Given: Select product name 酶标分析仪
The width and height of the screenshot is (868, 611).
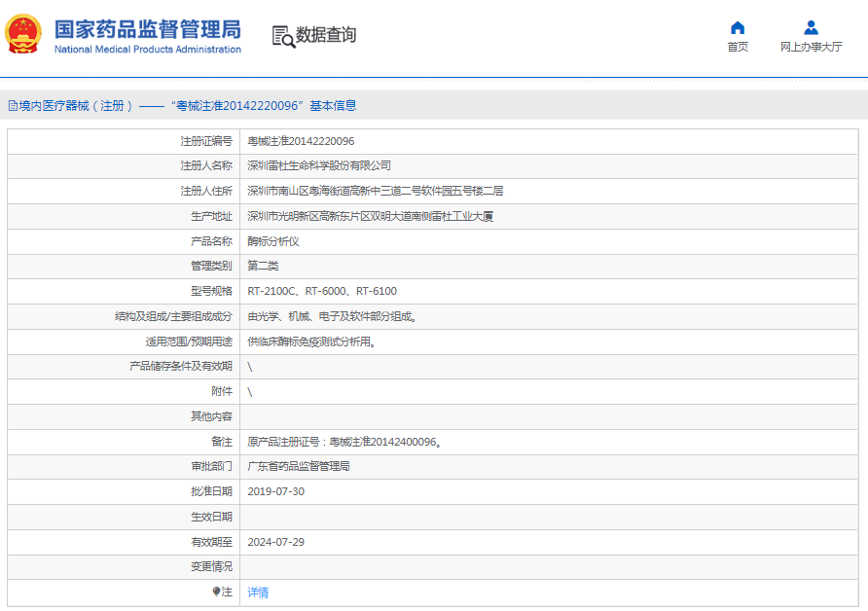Looking at the screenshot, I should pos(272,241).
